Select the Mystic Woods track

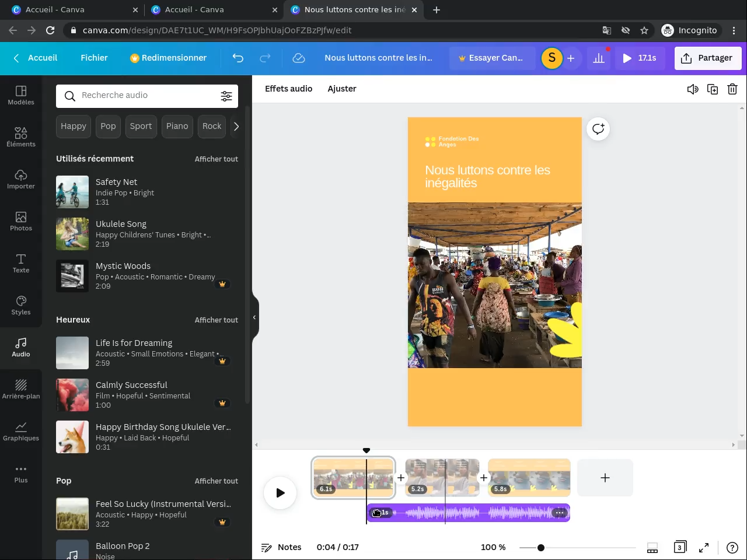[x=147, y=276]
